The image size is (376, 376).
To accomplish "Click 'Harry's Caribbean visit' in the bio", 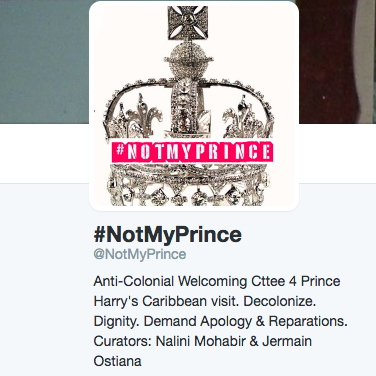I will [x=166, y=301].
